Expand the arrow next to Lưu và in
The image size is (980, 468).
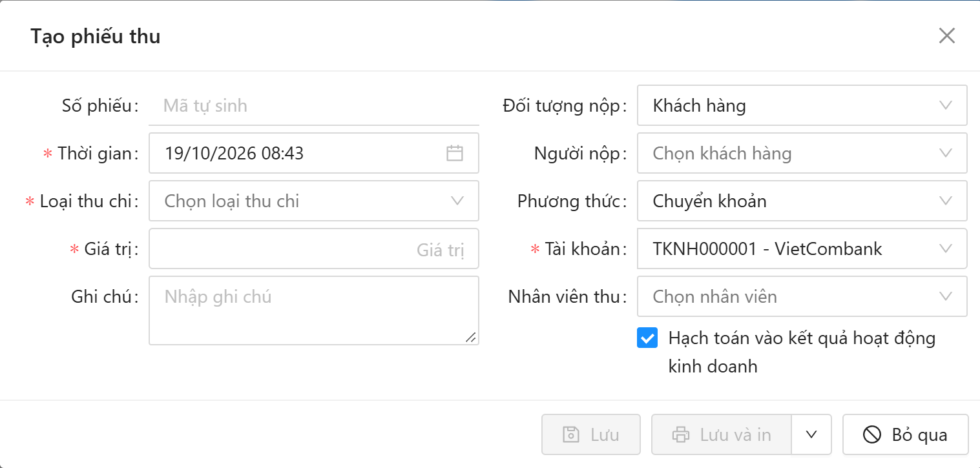pyautogui.click(x=812, y=434)
